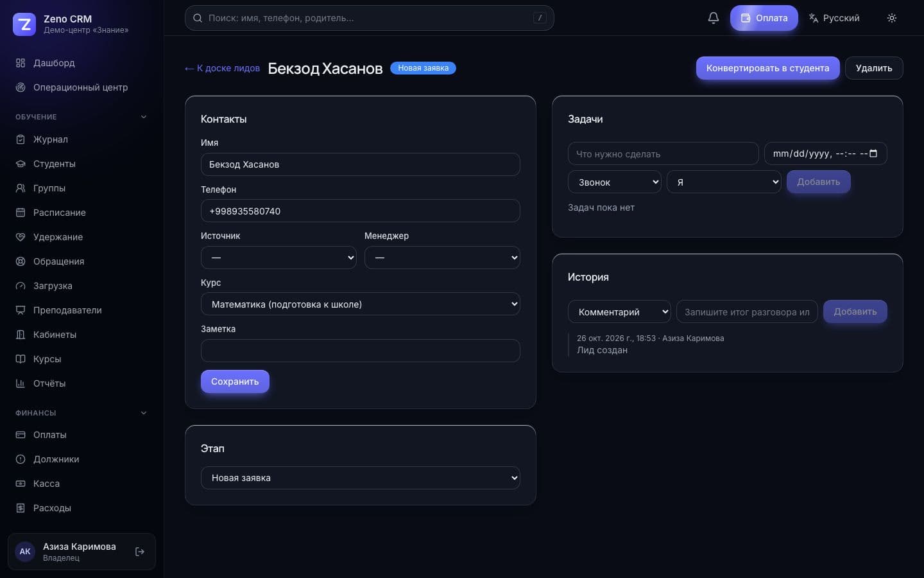Open the calendar picker in task date field

click(x=873, y=153)
